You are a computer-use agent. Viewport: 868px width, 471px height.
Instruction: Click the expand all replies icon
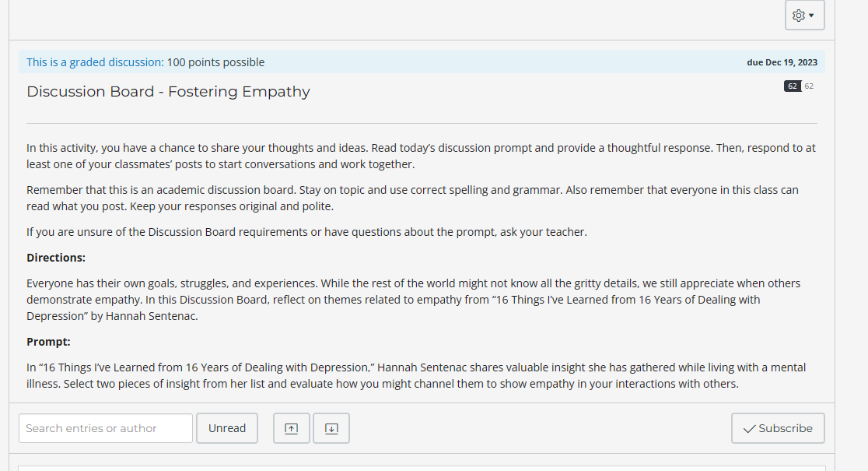point(331,427)
